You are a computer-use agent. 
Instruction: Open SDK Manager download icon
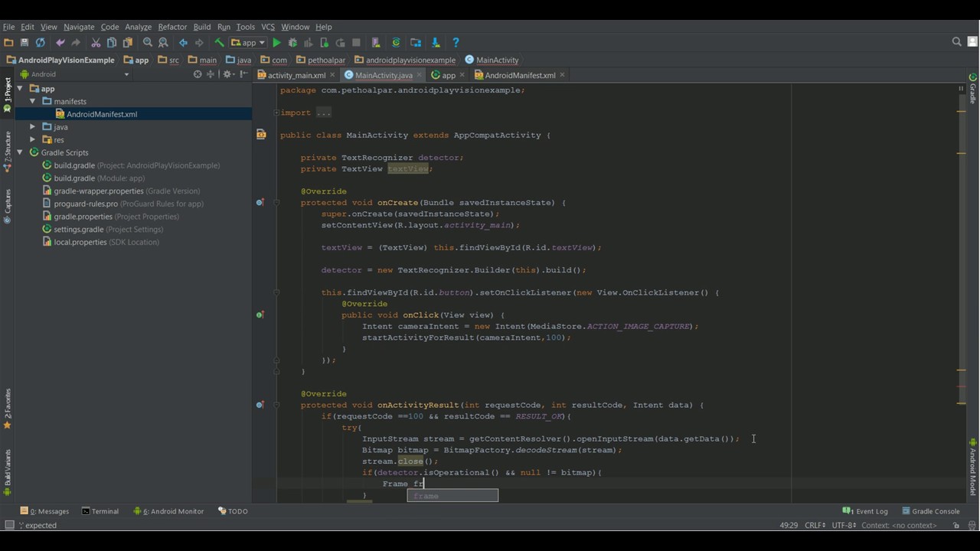point(436,43)
